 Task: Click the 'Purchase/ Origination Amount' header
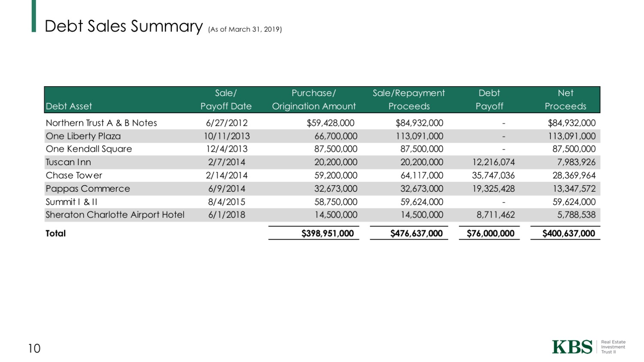314,100
